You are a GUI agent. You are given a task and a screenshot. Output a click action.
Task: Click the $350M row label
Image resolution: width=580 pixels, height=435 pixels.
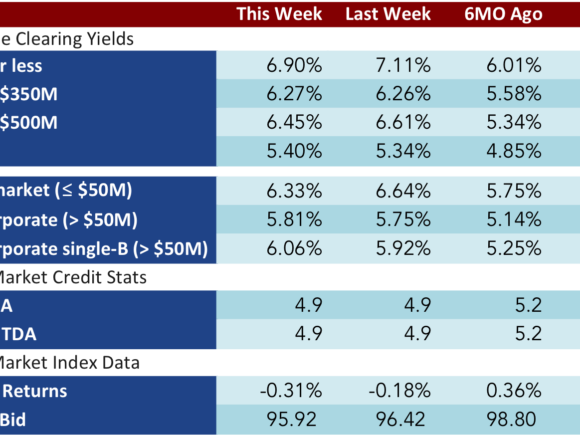[x=29, y=94]
